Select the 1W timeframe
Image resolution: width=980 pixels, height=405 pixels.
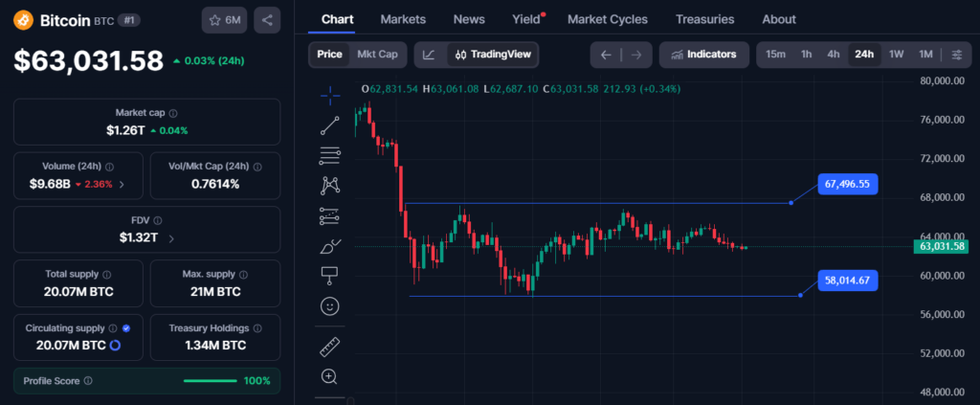pyautogui.click(x=896, y=55)
